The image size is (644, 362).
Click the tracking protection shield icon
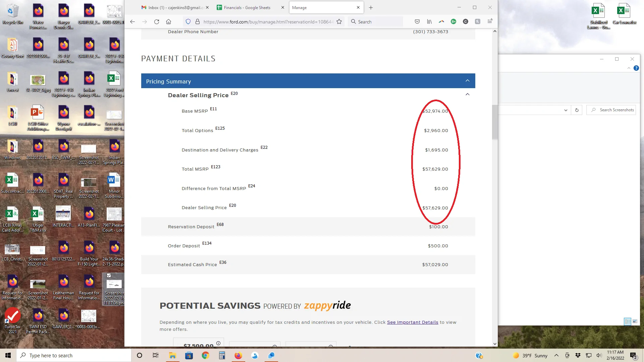188,21
